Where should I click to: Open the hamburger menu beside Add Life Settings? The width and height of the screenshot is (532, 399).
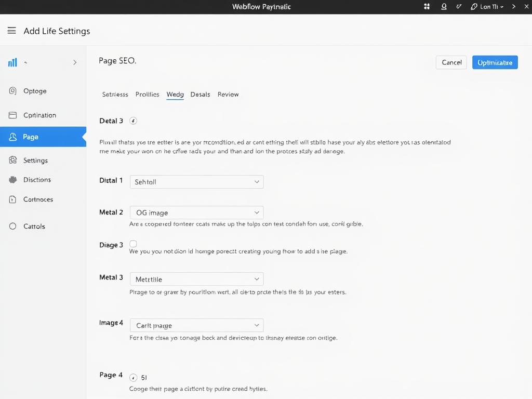tap(11, 31)
